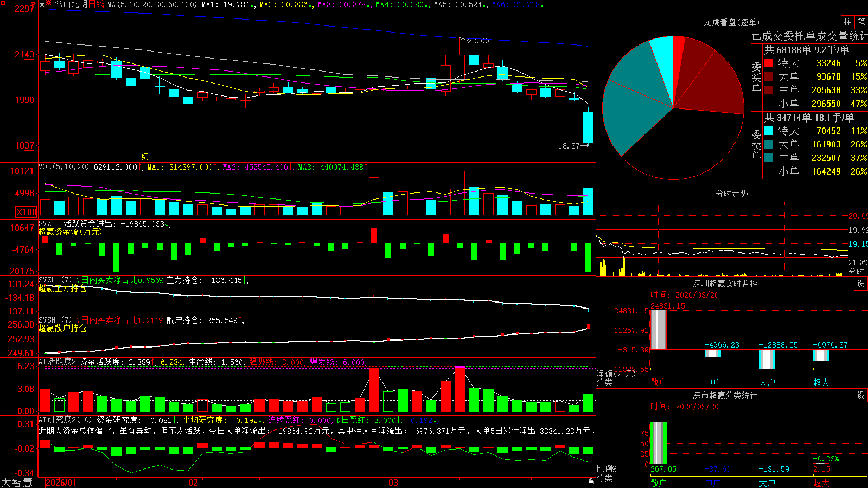
Task: Click the 02 month marker on timeline
Action: click(193, 483)
